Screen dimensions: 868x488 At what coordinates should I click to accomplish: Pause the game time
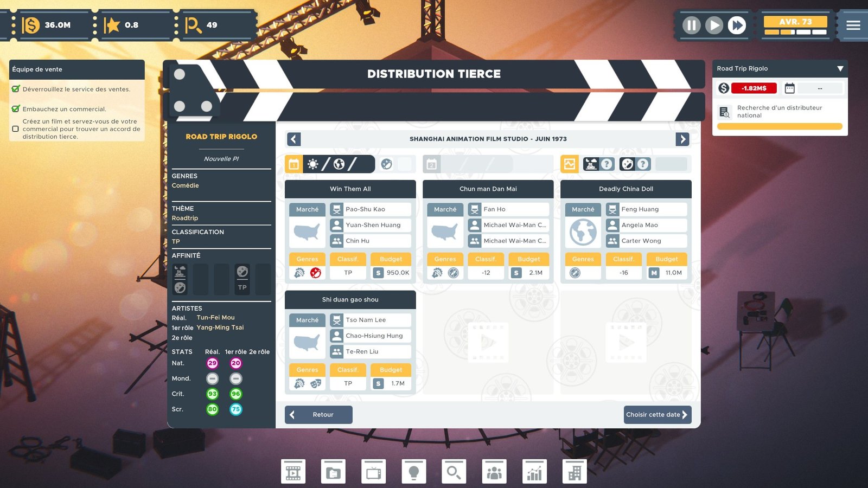(691, 25)
